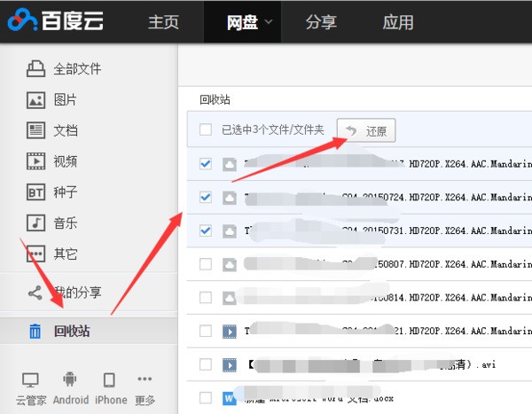
Task: Click the 云管家 desktop icon
Action: pos(30,379)
